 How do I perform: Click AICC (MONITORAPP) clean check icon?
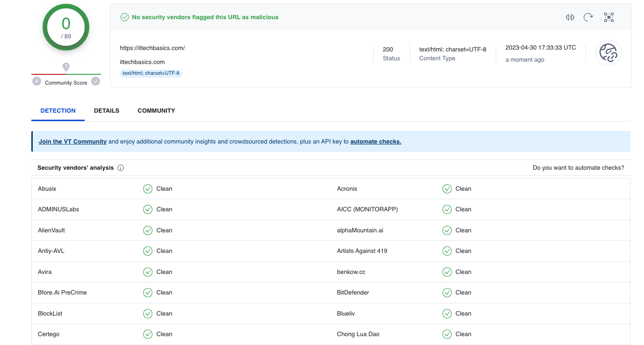click(x=447, y=209)
